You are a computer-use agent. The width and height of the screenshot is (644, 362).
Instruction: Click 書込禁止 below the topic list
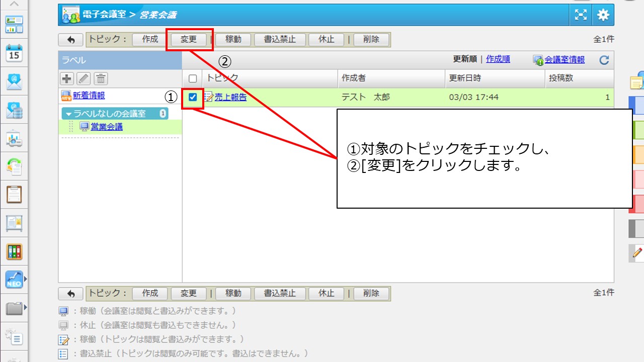coord(280,294)
